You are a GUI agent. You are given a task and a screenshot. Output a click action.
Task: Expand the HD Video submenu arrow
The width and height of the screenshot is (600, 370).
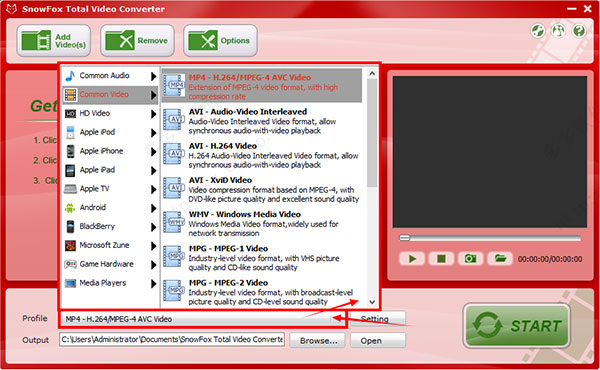(153, 114)
